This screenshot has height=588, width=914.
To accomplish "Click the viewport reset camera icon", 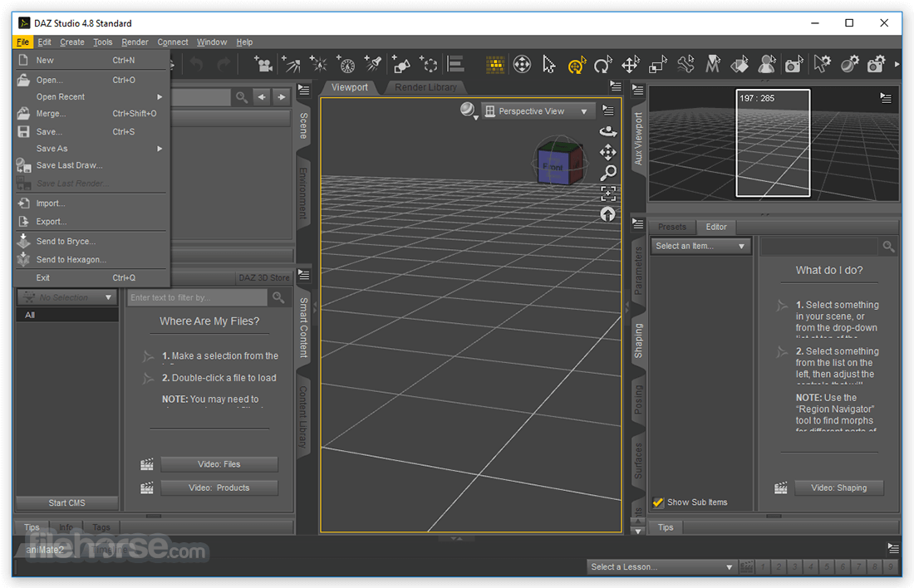I will (608, 214).
